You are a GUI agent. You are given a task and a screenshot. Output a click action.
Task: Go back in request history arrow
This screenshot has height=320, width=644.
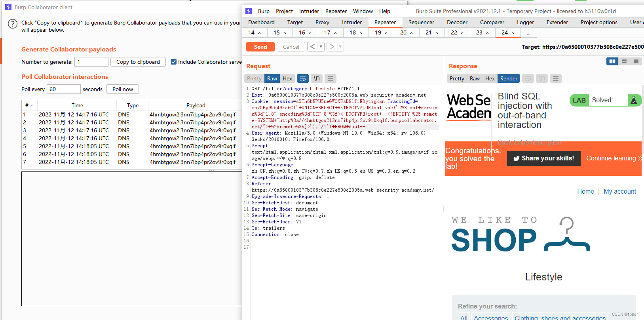313,47
